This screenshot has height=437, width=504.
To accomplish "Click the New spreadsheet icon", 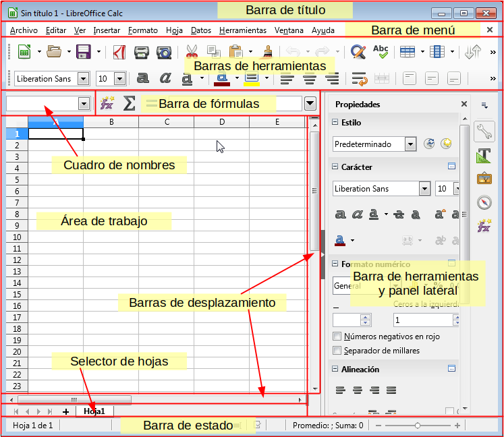I will (x=24, y=52).
